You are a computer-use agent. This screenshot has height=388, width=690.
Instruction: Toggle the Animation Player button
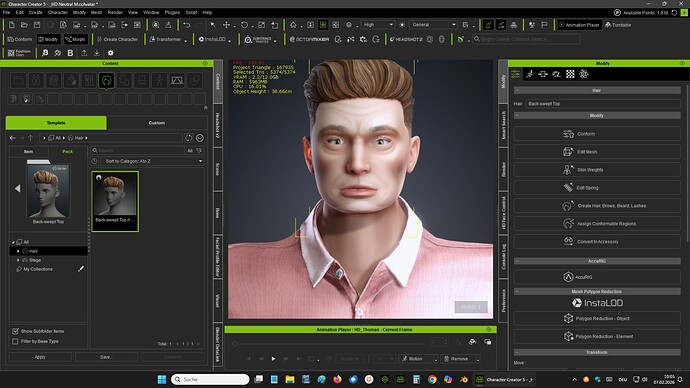[579, 25]
